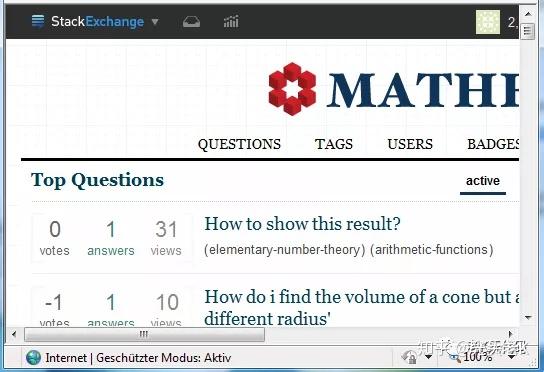Click the vertical scrollbar down arrow
The width and height of the screenshot is (544, 372).
click(528, 317)
